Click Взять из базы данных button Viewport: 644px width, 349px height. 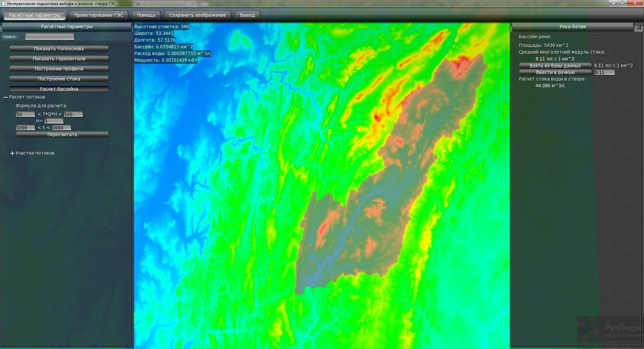[555, 66]
